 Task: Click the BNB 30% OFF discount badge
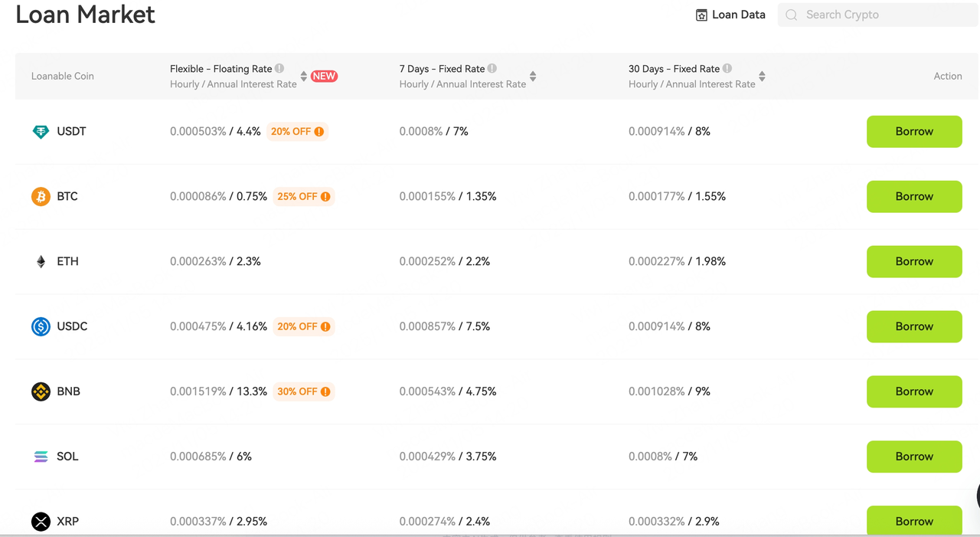[304, 391]
